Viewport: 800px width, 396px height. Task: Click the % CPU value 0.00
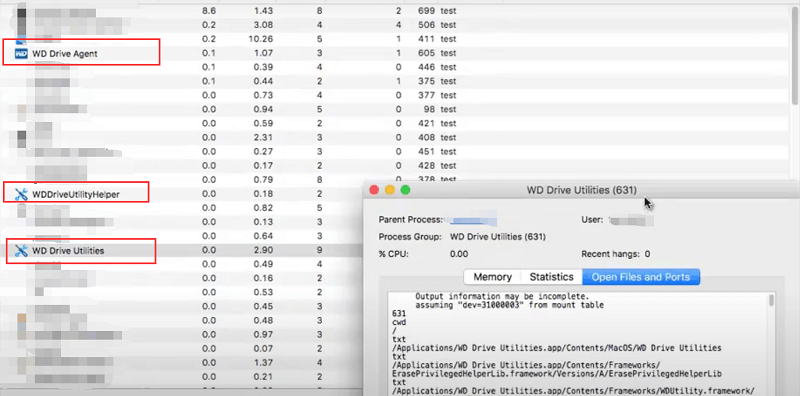tap(459, 254)
